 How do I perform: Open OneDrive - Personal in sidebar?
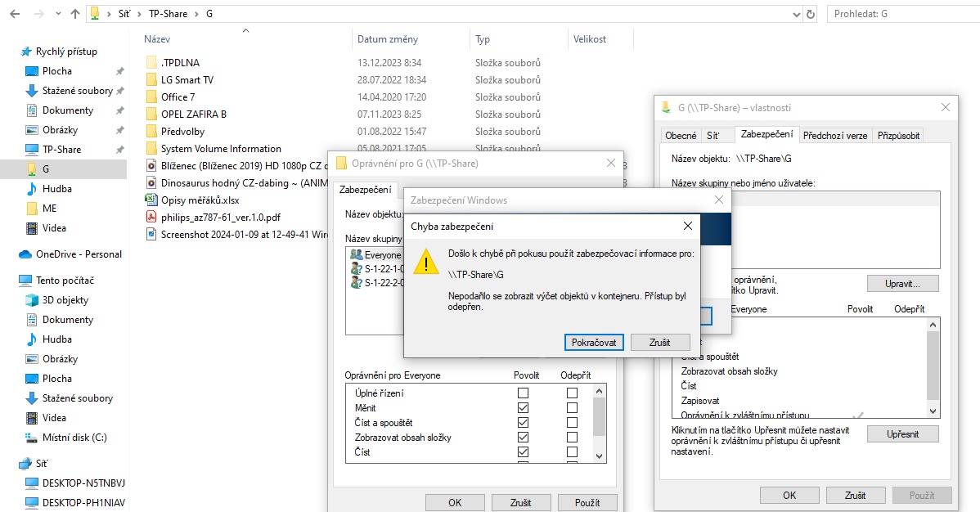pyautogui.click(x=78, y=254)
